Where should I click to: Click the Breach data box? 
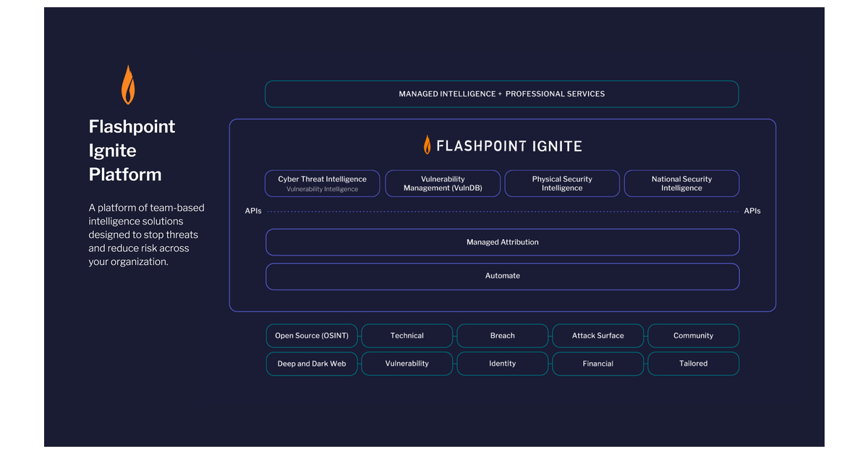click(503, 336)
